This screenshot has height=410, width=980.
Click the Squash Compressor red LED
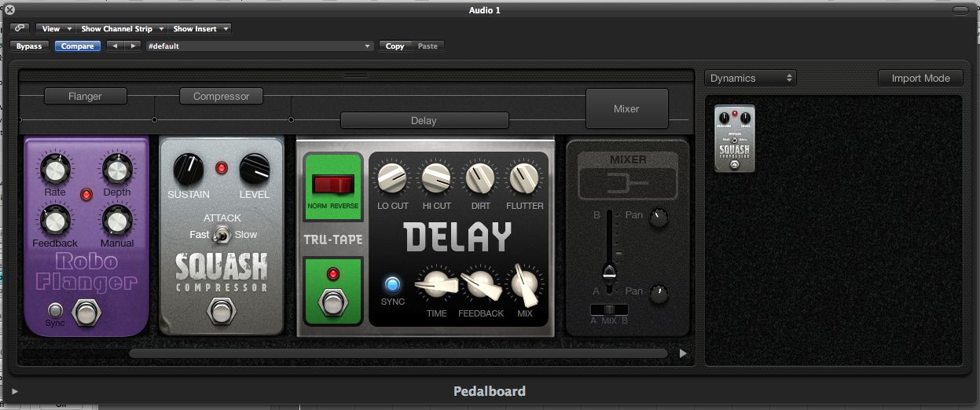click(222, 167)
